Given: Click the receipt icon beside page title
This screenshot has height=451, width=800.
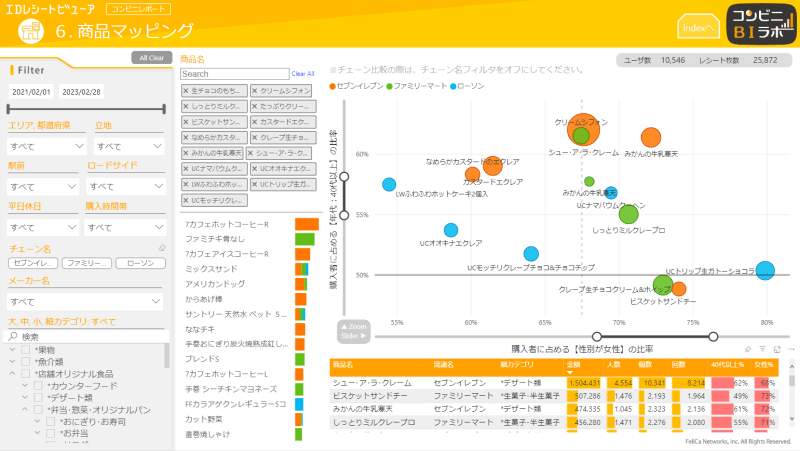Looking at the screenshot, I should tap(31, 32).
